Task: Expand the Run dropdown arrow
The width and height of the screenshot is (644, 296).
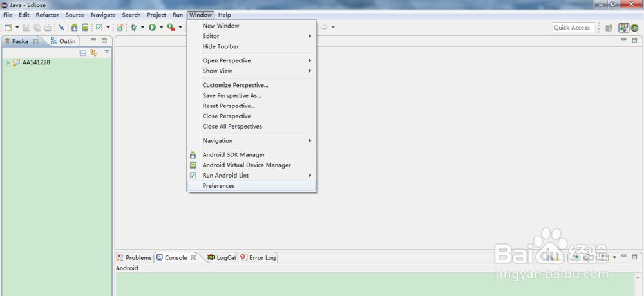Action: (x=162, y=28)
